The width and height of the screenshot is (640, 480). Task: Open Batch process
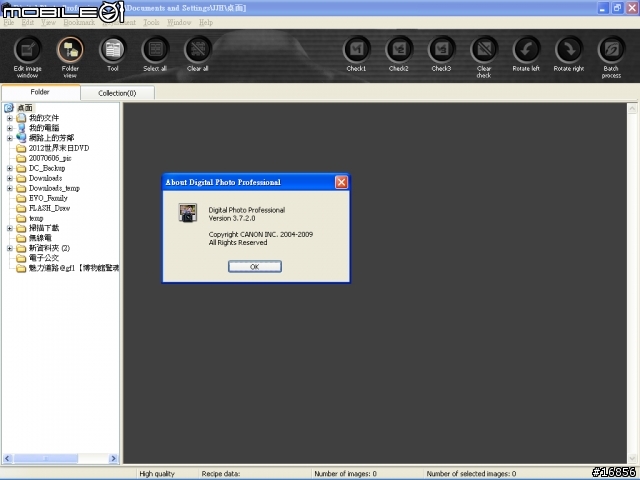point(611,50)
